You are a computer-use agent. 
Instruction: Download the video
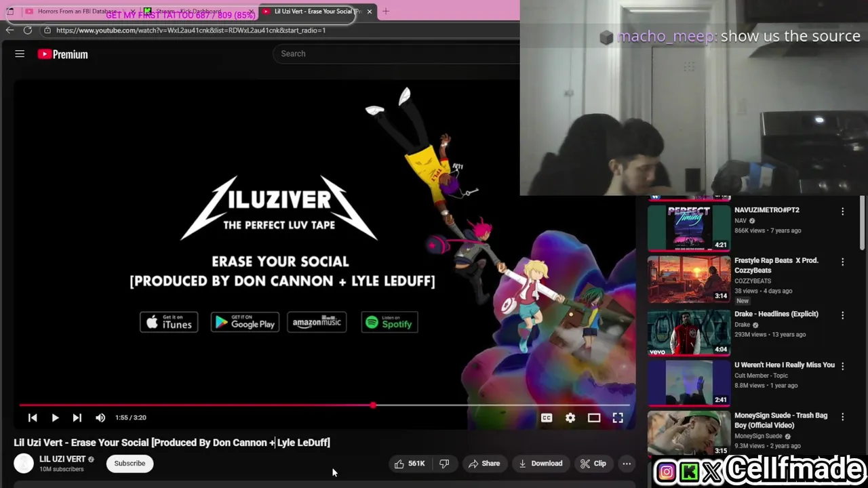[x=540, y=464]
